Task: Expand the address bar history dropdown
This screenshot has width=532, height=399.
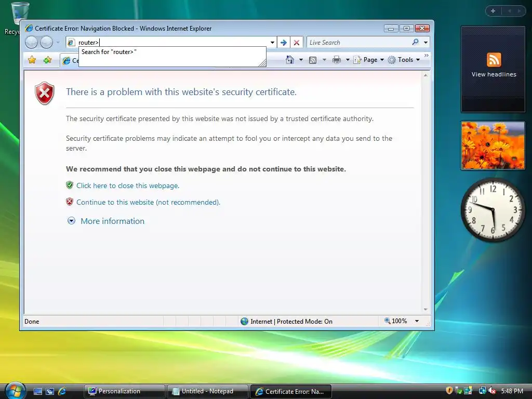Action: click(272, 43)
